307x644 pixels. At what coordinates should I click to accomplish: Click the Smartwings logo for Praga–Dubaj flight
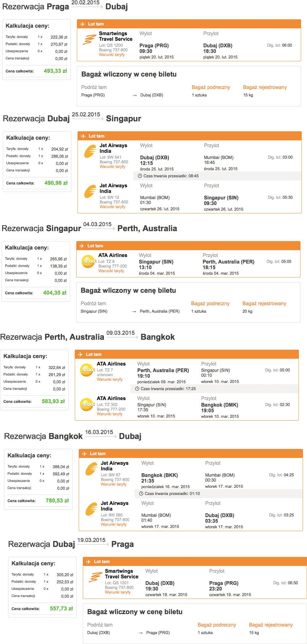89,40
